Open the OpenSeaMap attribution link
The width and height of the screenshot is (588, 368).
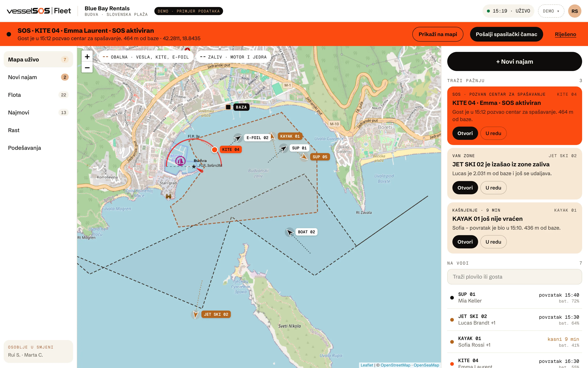point(426,365)
